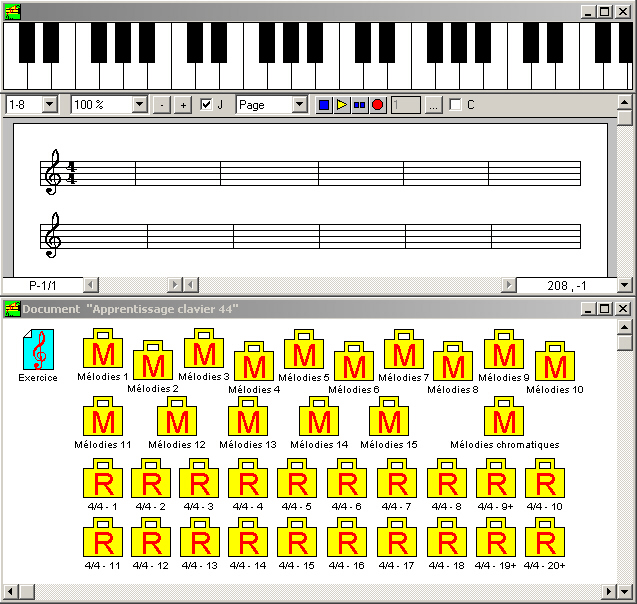Open the Mélodies 13 bag icon

[x=248, y=416]
